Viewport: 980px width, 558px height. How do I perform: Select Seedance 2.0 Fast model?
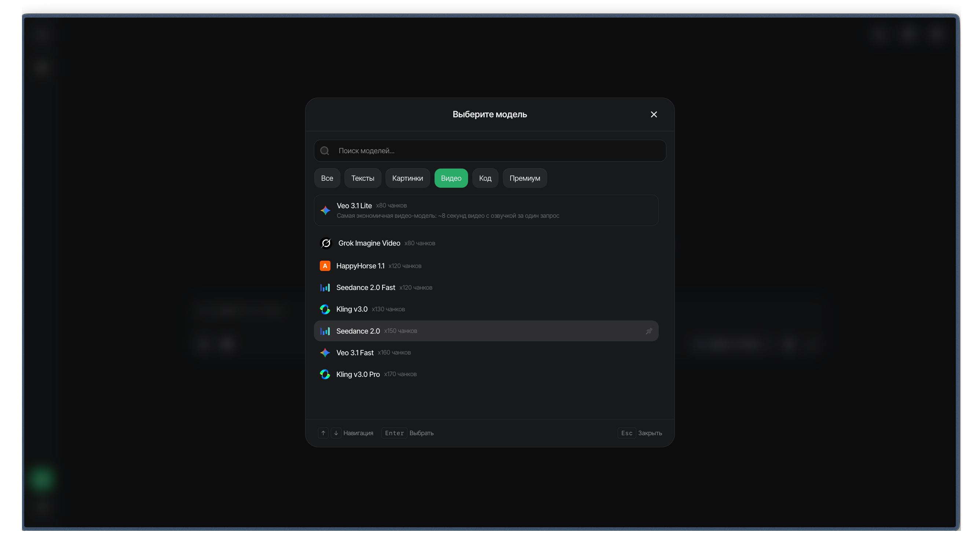coord(486,287)
